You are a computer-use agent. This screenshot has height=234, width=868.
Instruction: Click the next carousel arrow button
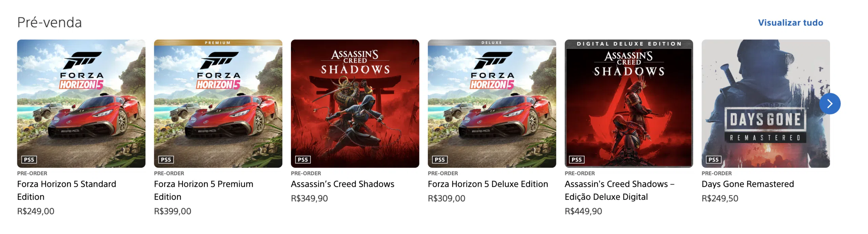(829, 104)
